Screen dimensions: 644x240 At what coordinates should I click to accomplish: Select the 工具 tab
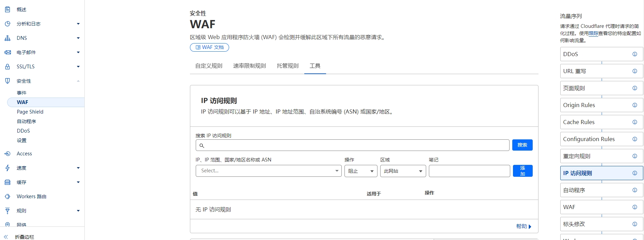[315, 66]
